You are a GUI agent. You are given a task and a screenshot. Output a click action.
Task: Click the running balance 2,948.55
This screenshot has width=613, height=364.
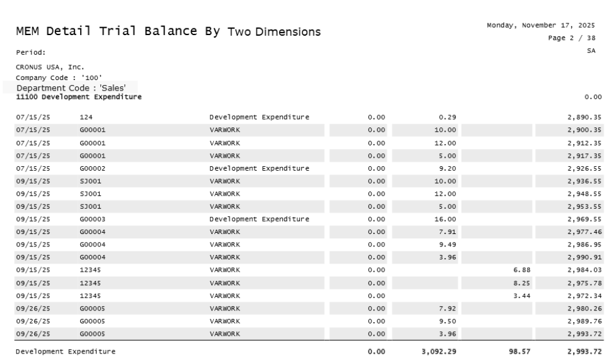click(x=585, y=193)
